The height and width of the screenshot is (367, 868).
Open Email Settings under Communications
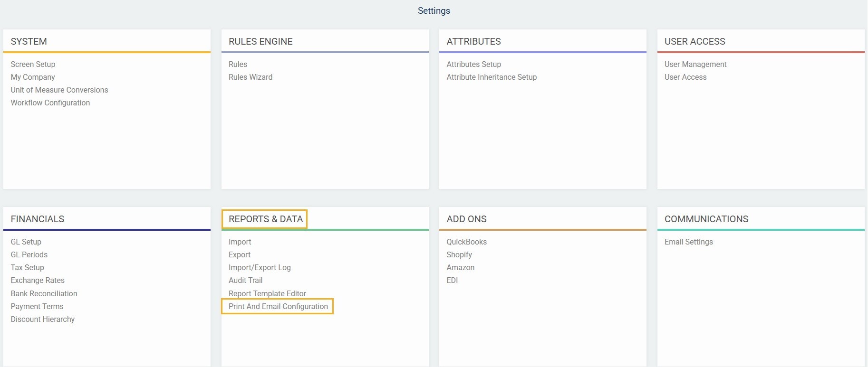(x=688, y=242)
